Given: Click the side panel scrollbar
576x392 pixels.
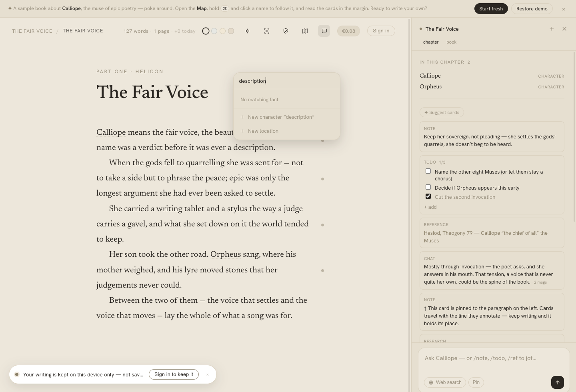Looking at the screenshot, I should pos(574,136).
